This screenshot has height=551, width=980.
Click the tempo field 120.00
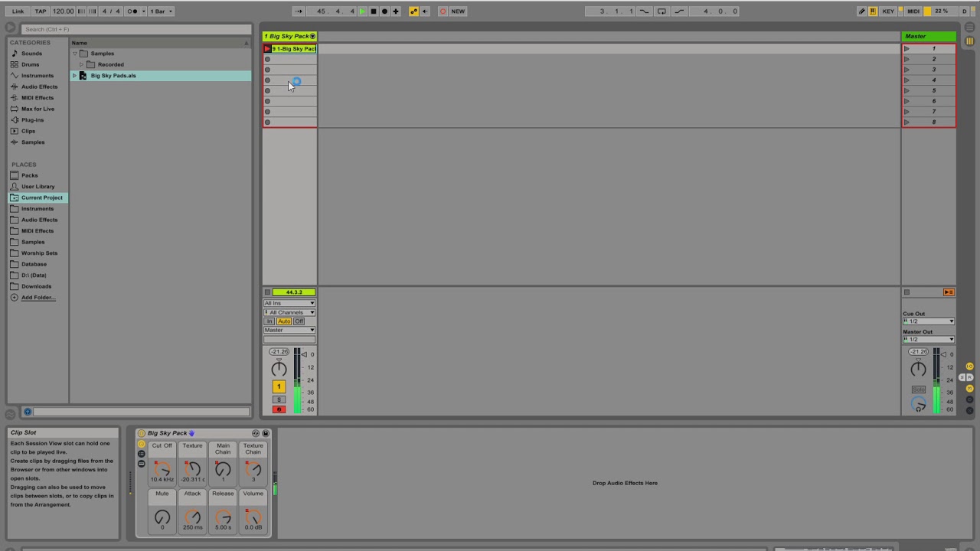pos(64,11)
